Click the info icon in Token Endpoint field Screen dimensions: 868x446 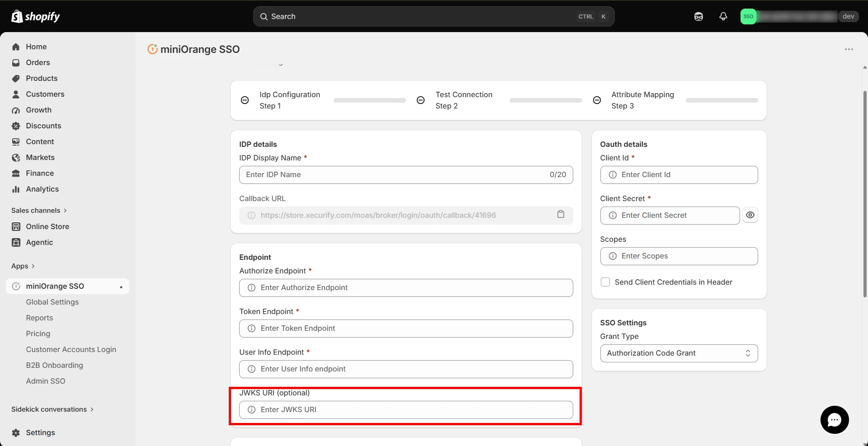[251, 329]
